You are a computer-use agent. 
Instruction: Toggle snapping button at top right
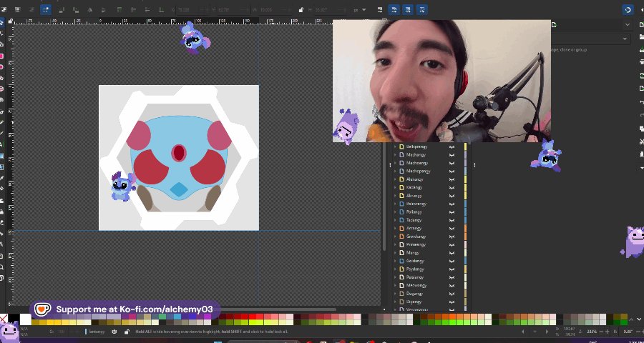tap(627, 9)
